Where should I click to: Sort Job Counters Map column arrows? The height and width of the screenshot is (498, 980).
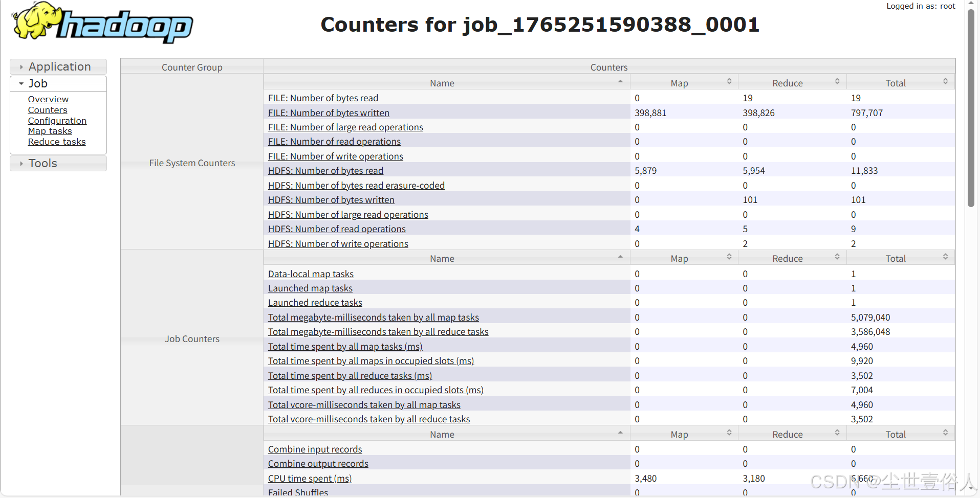(x=729, y=257)
